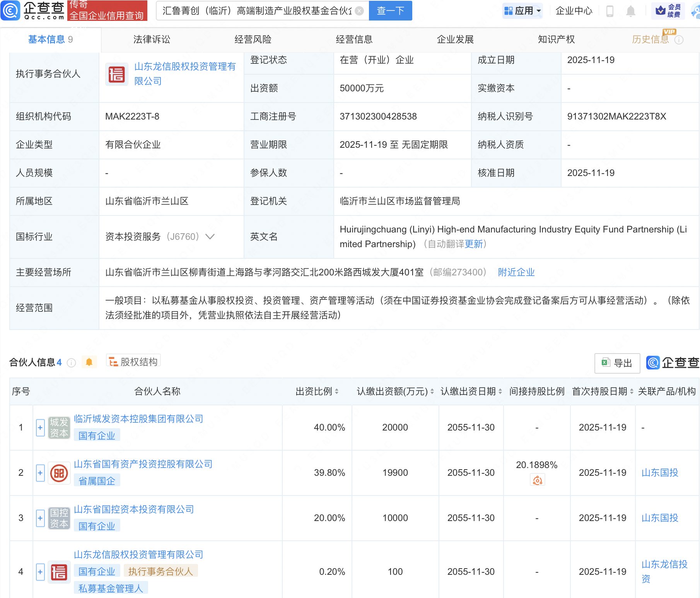This screenshot has height=598, width=700.
Task: Switch to the 经营风险 tab
Action: (x=253, y=39)
